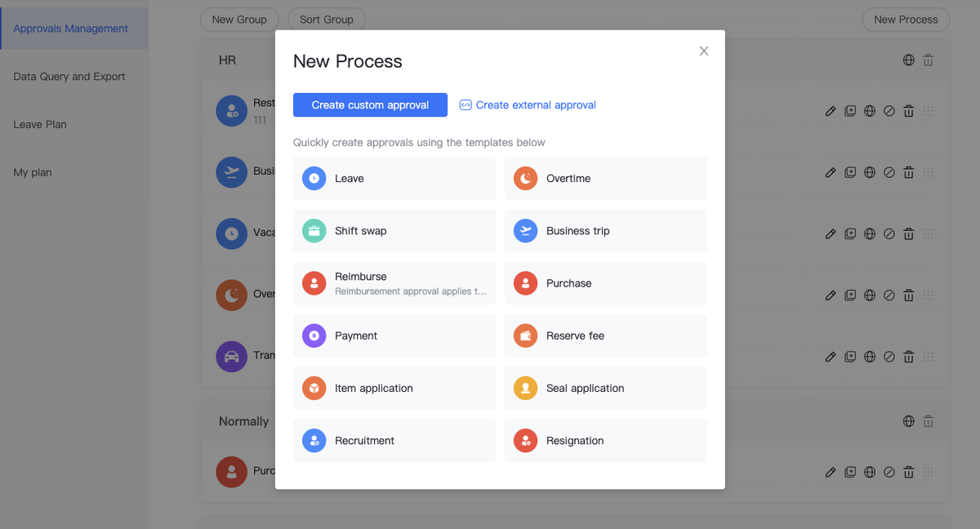Open Sort Group options
Viewport: 980px width, 529px height.
pyautogui.click(x=326, y=19)
